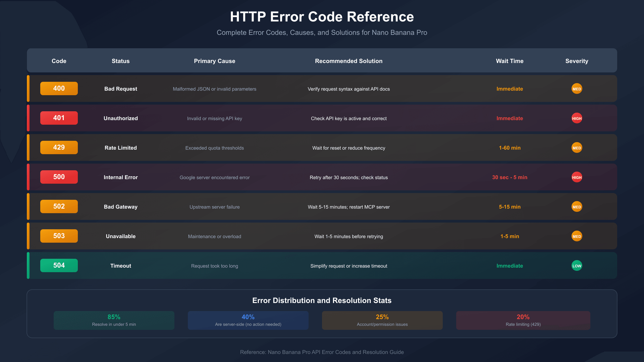Select the MED severity circle for Unavailable
Image resolution: width=644 pixels, height=362 pixels.
point(577,236)
